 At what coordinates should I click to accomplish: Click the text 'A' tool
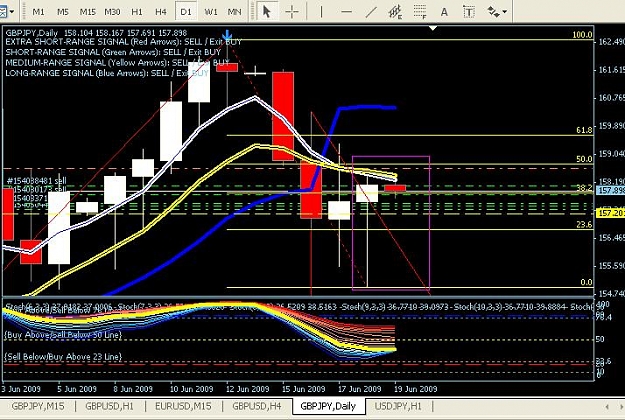444,12
